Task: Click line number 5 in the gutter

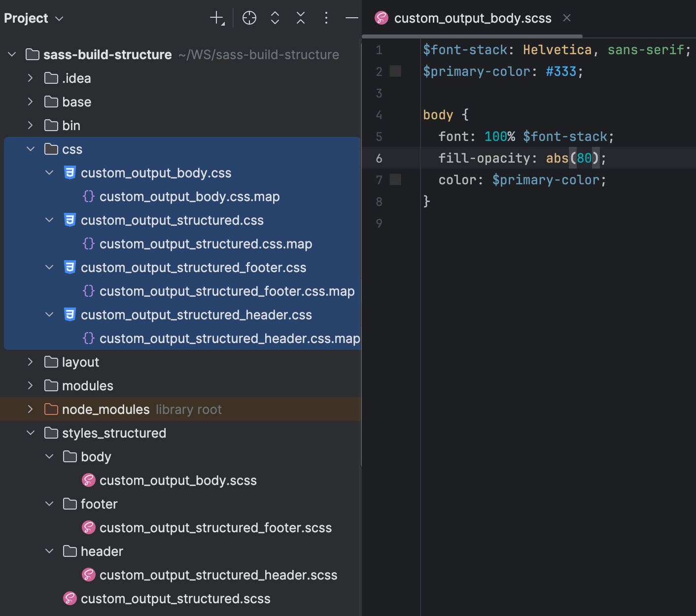Action: [379, 136]
